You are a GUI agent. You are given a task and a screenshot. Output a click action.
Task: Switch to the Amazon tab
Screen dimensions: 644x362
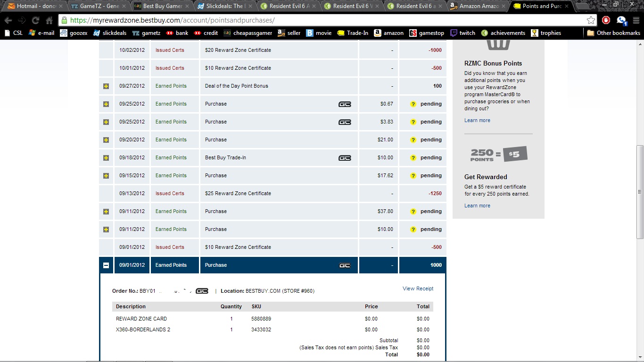click(x=476, y=6)
